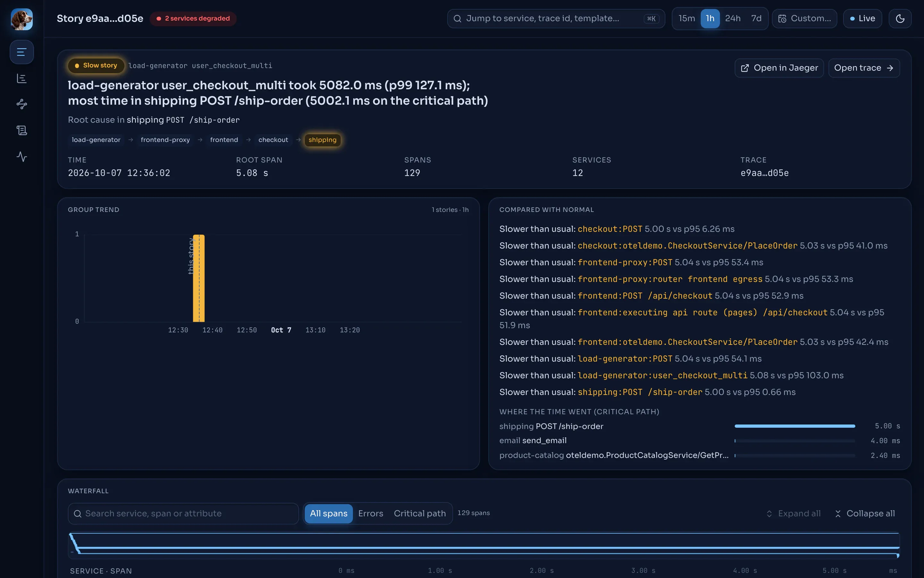This screenshot has width=924, height=578.
Task: Open in Jaeger
Action: pos(779,68)
